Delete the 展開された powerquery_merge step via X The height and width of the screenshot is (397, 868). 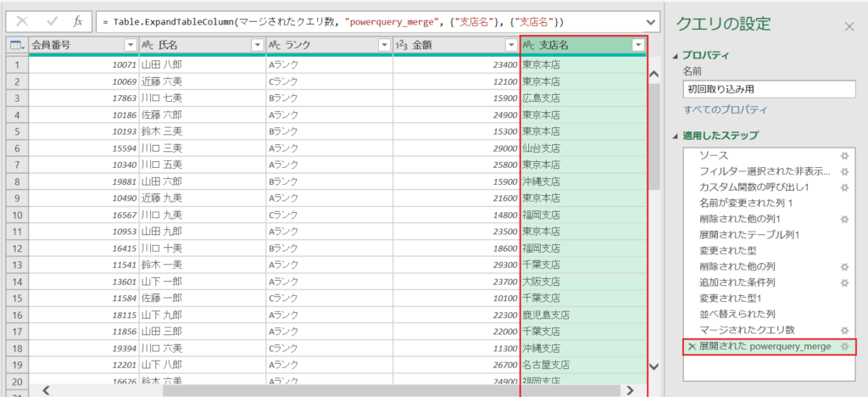[x=692, y=347]
